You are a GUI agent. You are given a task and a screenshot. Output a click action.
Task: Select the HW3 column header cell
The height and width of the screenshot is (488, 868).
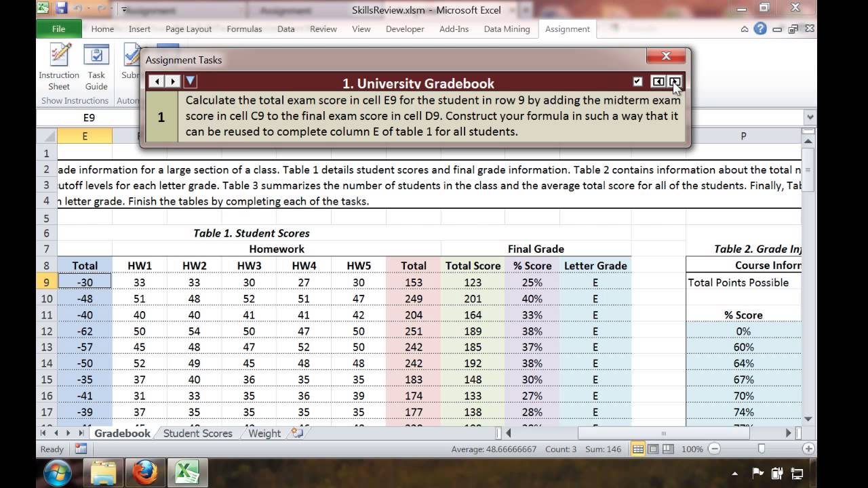249,266
